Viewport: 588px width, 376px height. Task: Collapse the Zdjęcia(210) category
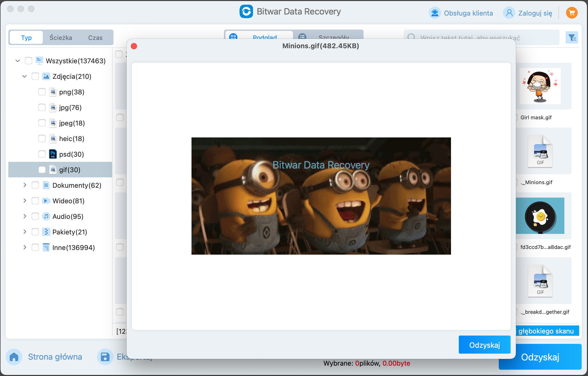(x=25, y=76)
